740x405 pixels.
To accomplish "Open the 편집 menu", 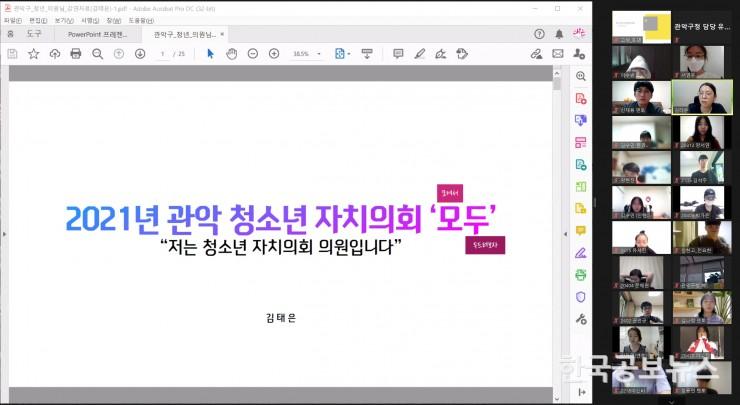I will (x=38, y=21).
